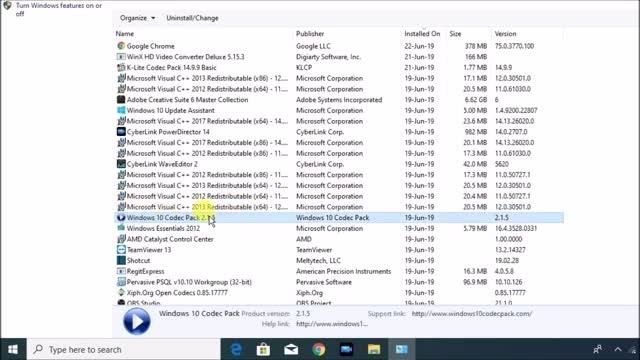Click the Windows 10 Codec Pack row icon
Screen dimensions: 640x360
(121, 218)
